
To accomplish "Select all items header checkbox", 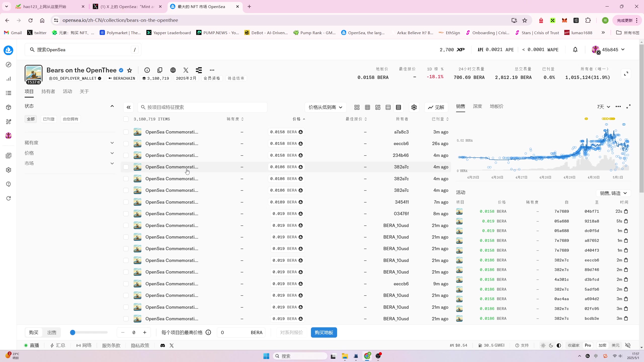I will tap(126, 119).
